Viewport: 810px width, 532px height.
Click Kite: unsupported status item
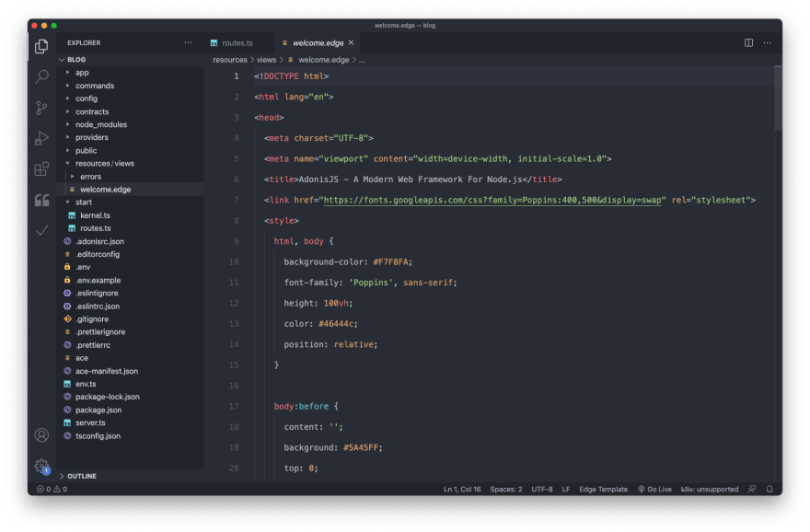[x=710, y=489]
